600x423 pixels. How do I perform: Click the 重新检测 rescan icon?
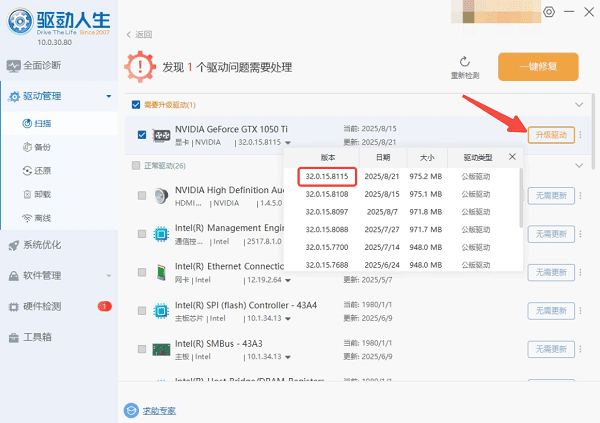click(465, 62)
